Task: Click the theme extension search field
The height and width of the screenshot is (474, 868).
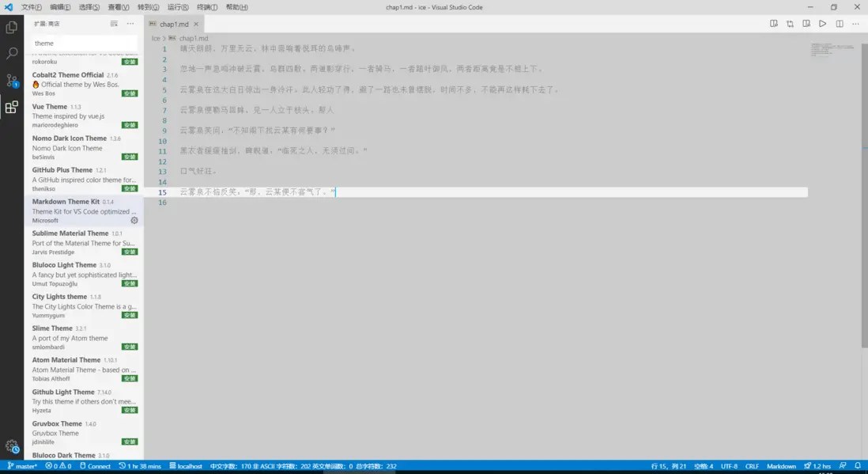Action: 85,44
